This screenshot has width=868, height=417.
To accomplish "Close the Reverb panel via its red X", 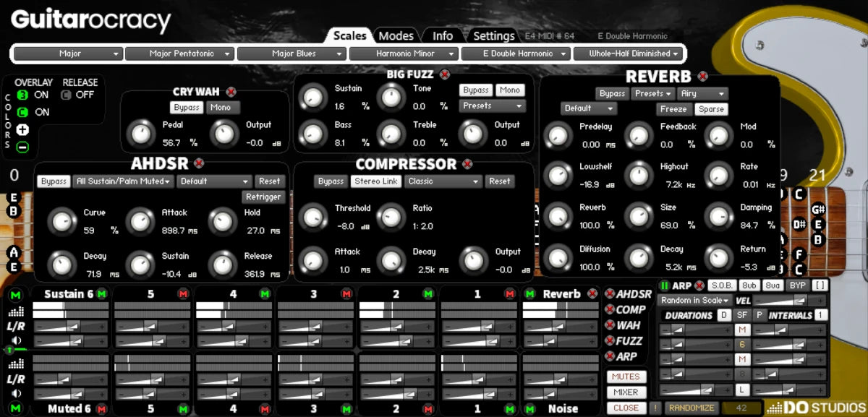I will click(x=702, y=77).
